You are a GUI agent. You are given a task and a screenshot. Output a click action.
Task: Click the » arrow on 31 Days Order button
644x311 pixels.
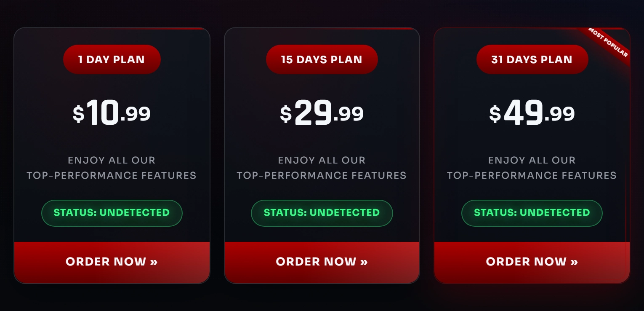point(574,262)
